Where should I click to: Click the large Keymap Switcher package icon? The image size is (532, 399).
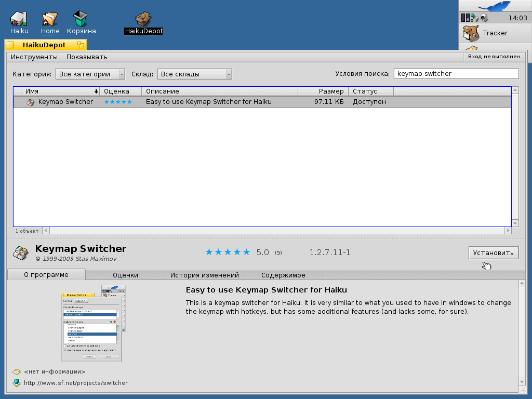(20, 253)
